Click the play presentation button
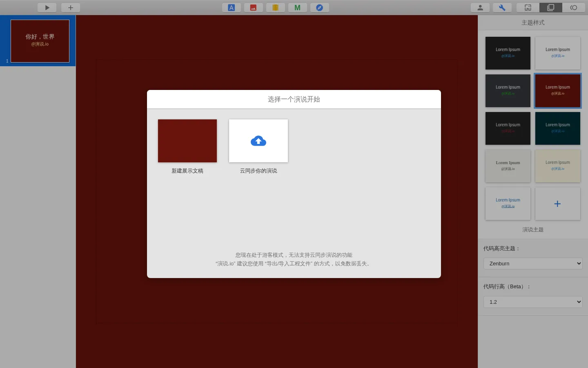 click(47, 7)
